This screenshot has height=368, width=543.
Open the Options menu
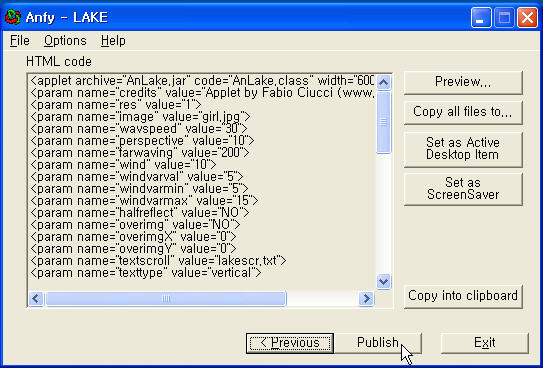coord(65,41)
